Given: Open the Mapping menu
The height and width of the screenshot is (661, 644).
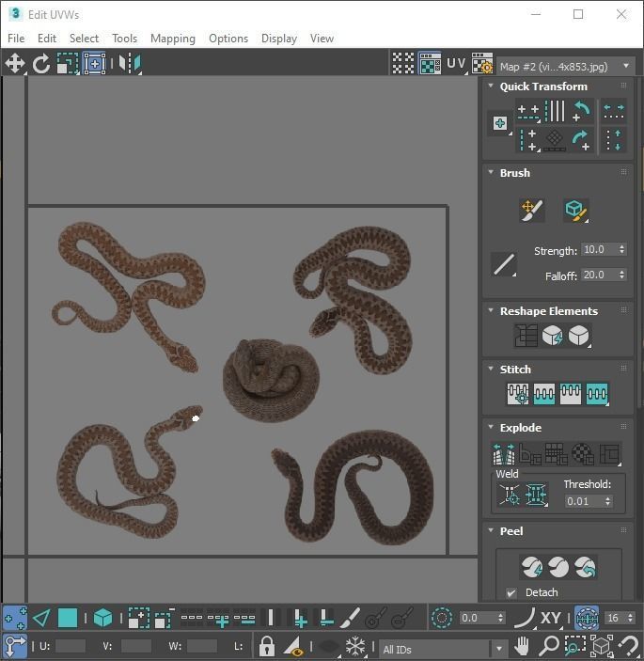Looking at the screenshot, I should tap(173, 39).
